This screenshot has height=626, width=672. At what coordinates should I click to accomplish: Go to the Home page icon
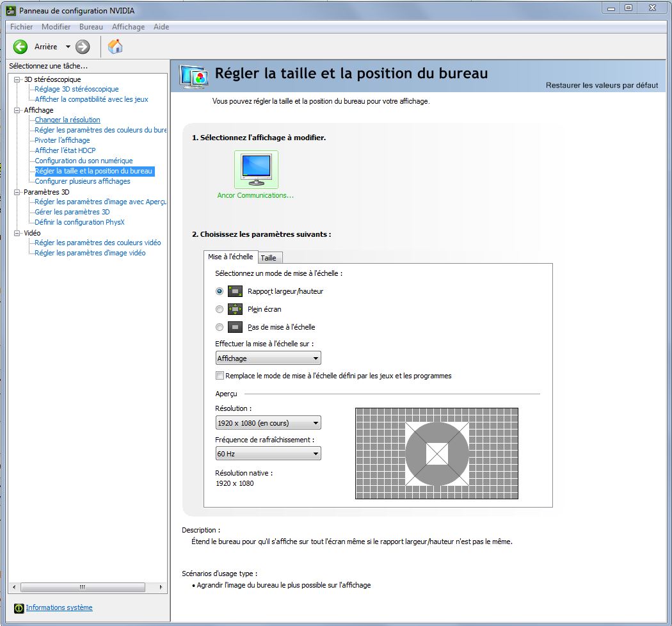115,46
